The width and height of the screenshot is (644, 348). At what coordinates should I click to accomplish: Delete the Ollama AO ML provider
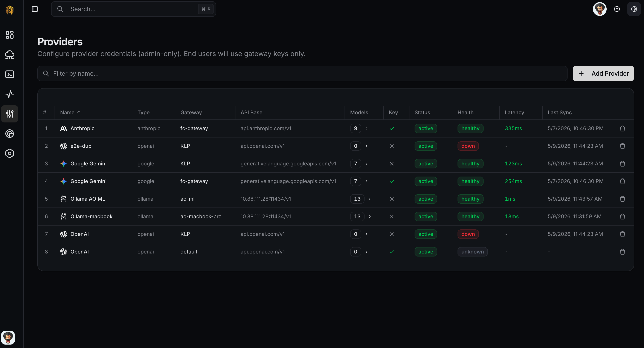tap(622, 199)
